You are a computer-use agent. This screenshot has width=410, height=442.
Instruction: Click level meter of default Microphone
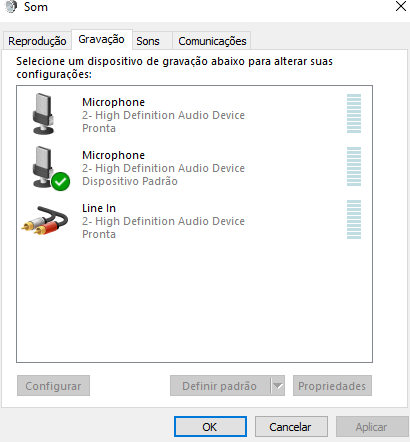354,166
